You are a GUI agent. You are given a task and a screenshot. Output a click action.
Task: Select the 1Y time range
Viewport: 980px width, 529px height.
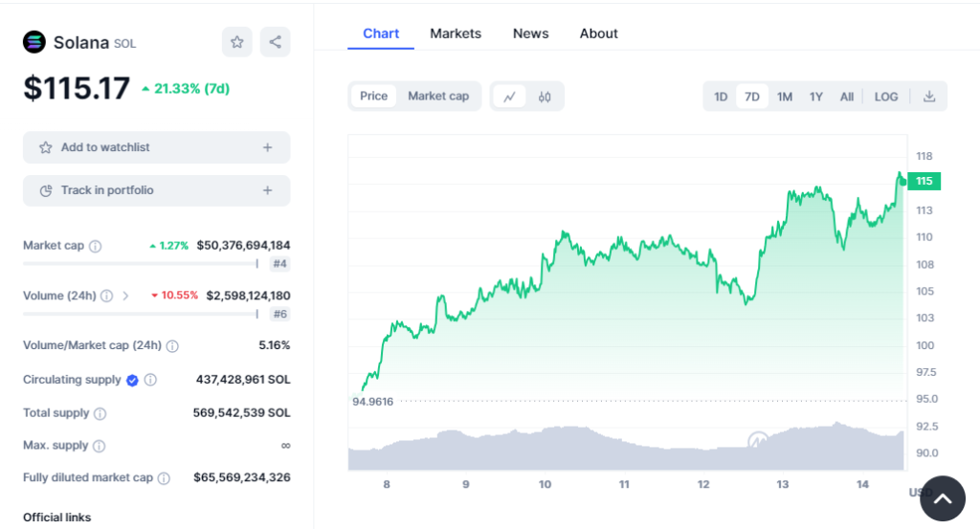click(x=816, y=97)
